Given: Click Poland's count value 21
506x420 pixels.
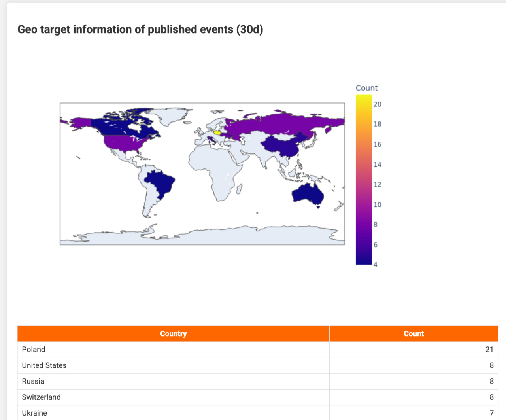Looking at the screenshot, I should point(489,350).
